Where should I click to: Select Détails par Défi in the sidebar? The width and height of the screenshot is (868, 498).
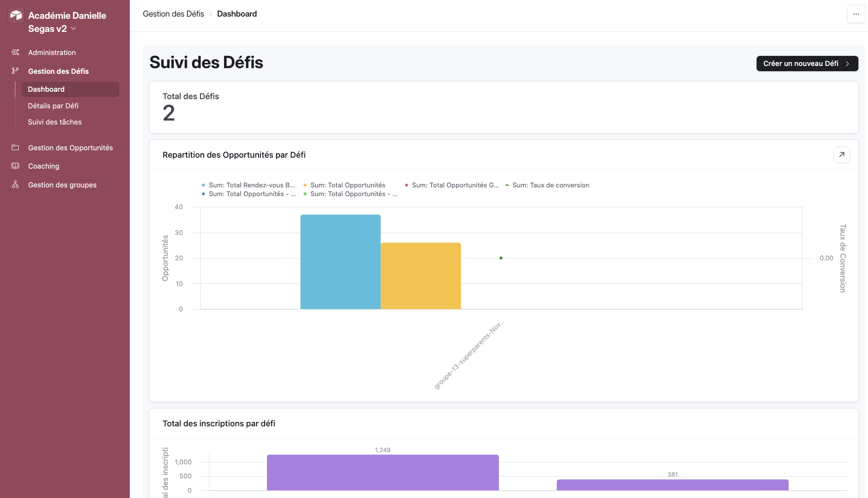(53, 106)
